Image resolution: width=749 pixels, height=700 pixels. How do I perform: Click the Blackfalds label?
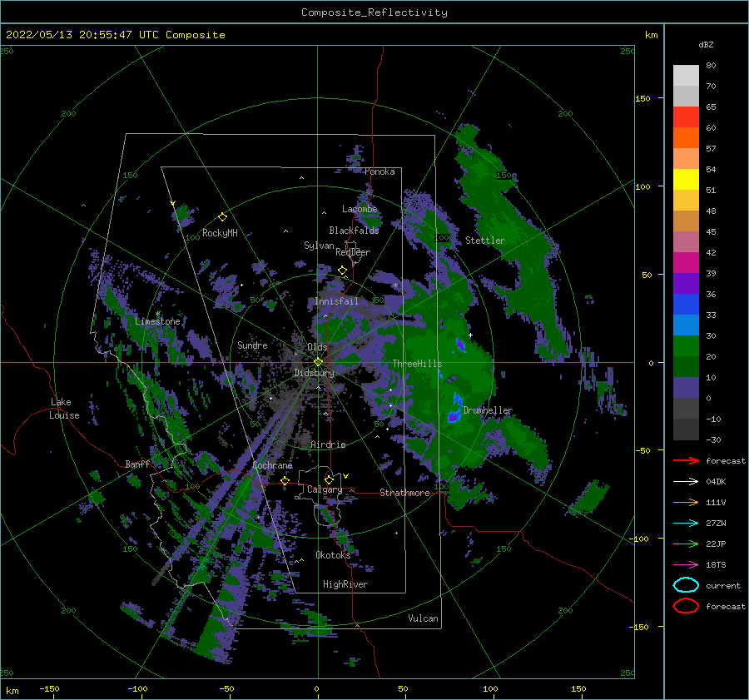click(354, 231)
